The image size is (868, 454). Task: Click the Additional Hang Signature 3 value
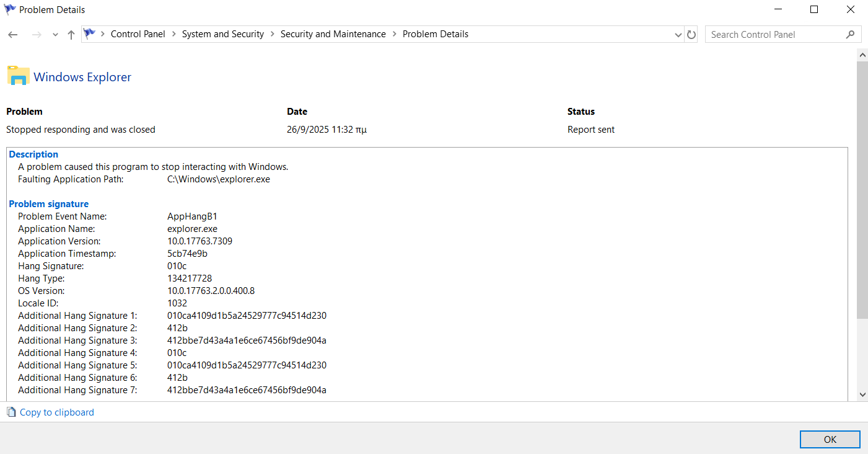(247, 340)
